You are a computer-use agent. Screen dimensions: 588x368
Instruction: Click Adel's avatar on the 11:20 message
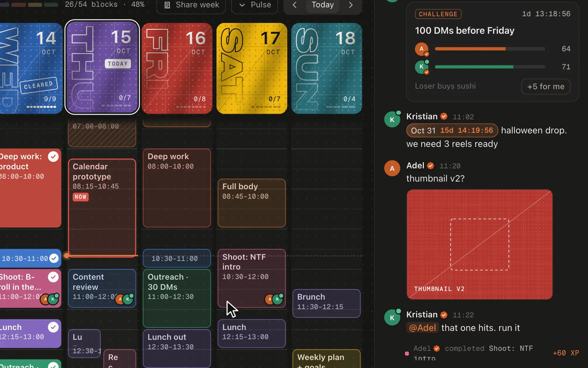(x=392, y=168)
